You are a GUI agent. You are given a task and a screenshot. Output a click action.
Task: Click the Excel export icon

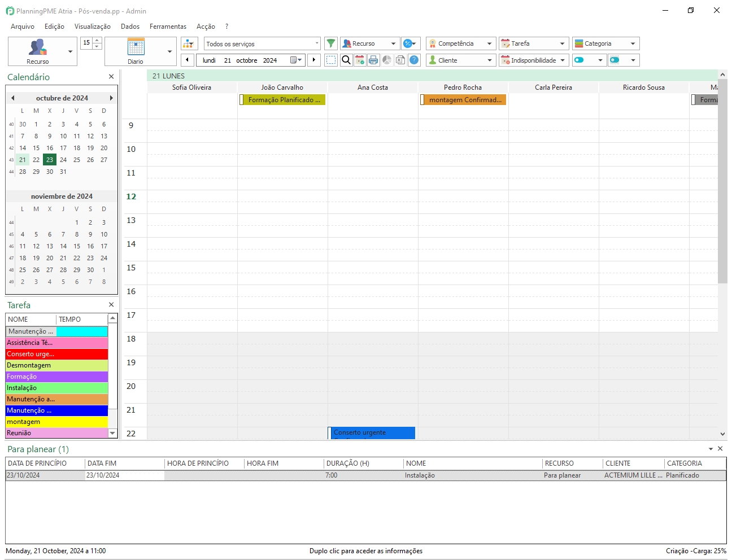pyautogui.click(x=400, y=60)
